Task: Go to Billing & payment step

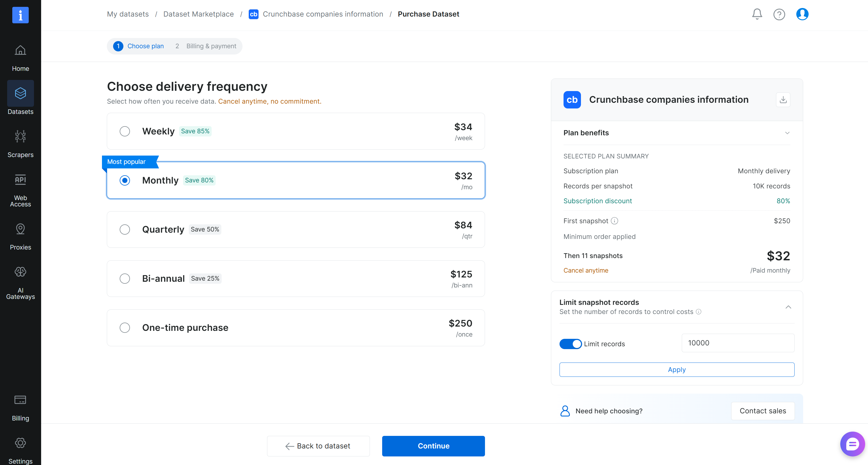Action: coord(206,46)
